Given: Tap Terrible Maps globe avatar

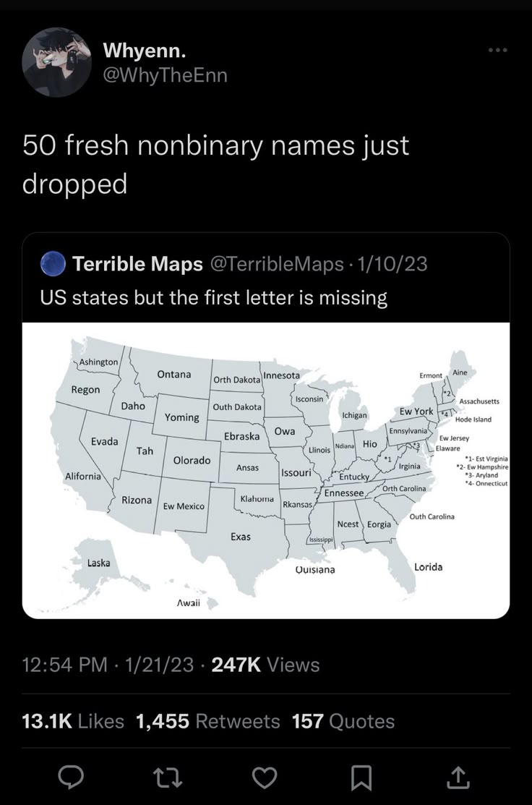Looking at the screenshot, I should (x=55, y=265).
